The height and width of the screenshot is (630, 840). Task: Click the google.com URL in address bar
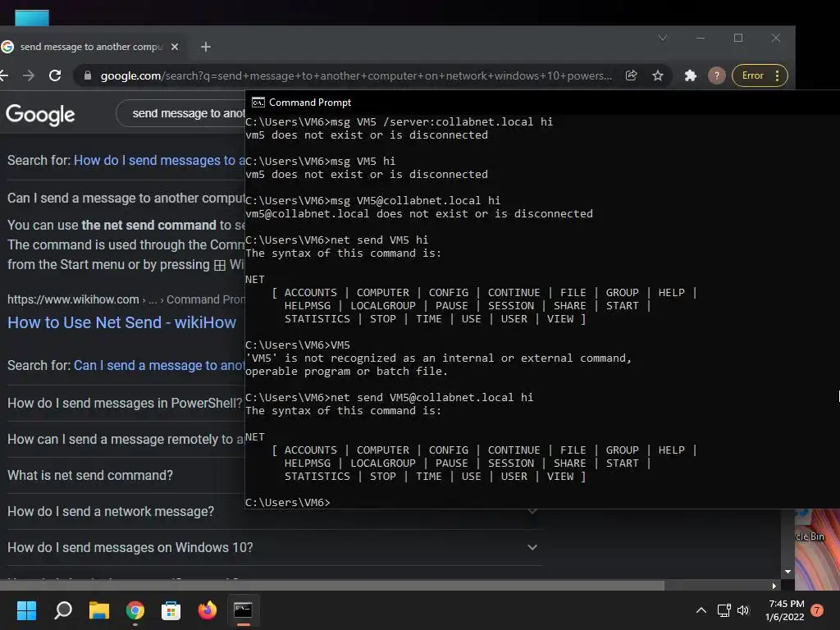click(356, 75)
